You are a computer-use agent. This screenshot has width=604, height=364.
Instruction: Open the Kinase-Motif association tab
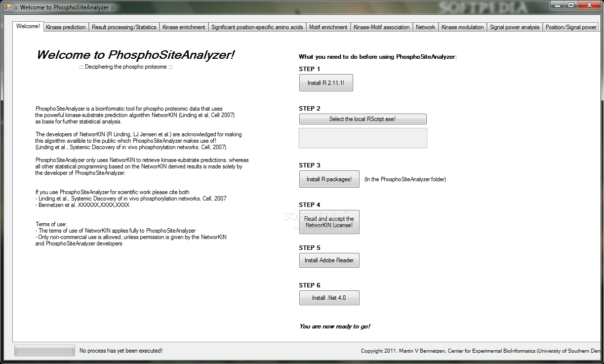382,27
